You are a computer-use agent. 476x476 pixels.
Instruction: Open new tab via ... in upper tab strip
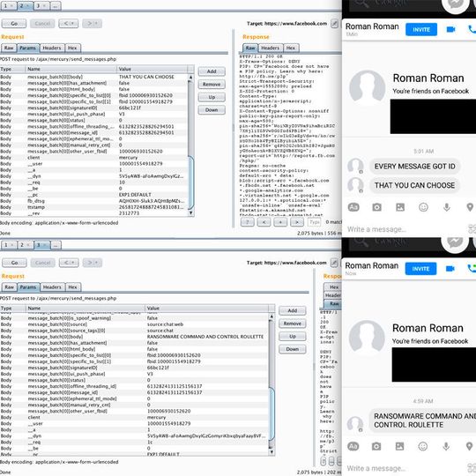point(56,6)
